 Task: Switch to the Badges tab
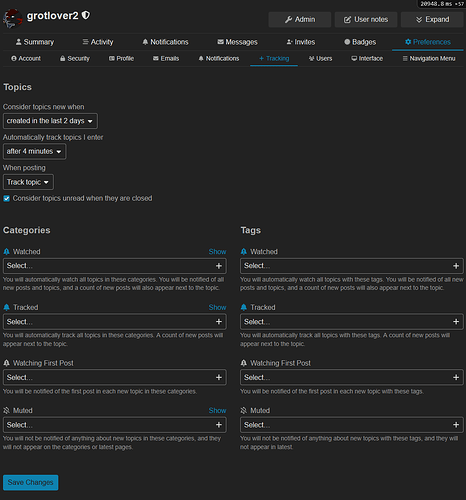coord(360,42)
